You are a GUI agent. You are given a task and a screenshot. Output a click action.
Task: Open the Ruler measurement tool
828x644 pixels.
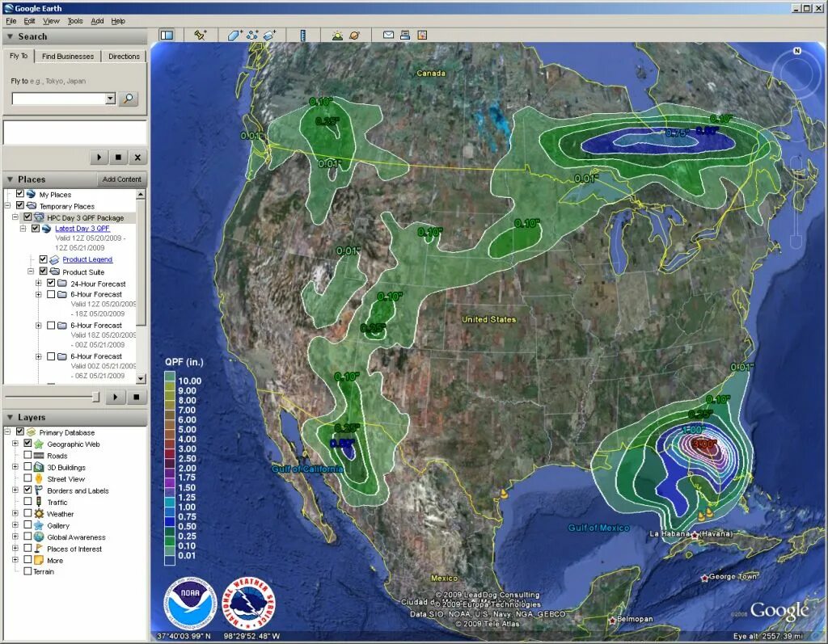tap(303, 36)
